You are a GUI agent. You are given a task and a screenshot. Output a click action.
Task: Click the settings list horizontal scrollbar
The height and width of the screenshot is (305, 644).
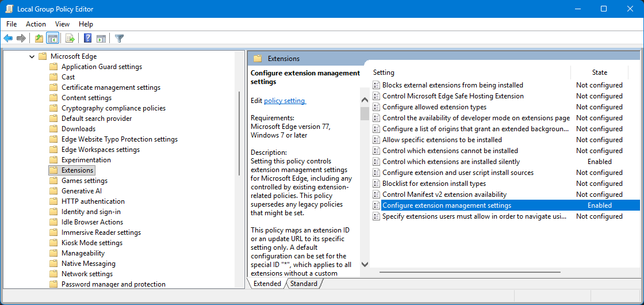[x=470, y=272]
